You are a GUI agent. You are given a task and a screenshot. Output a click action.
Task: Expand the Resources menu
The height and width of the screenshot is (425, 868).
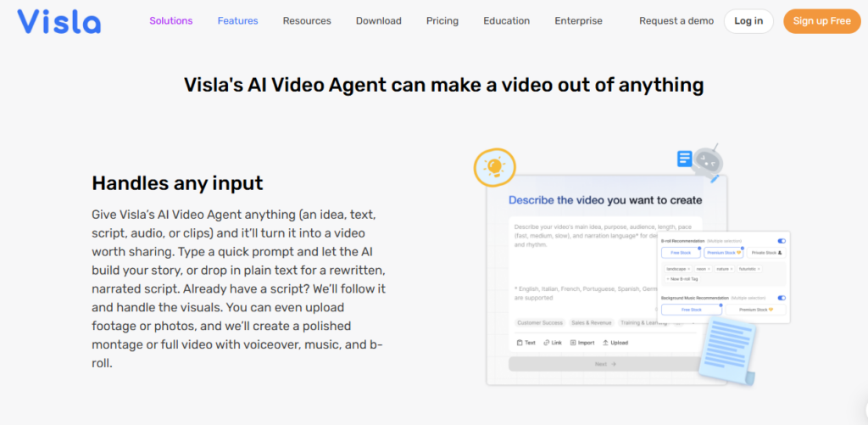(x=307, y=21)
